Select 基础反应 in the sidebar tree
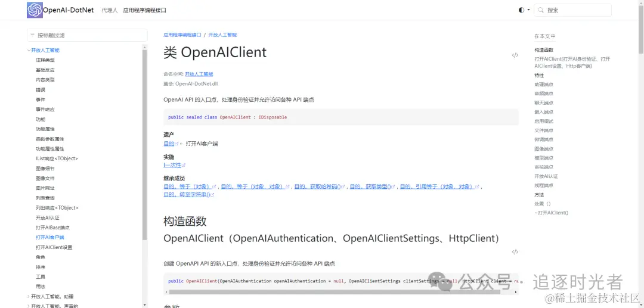This screenshot has width=644, height=308. tap(45, 70)
